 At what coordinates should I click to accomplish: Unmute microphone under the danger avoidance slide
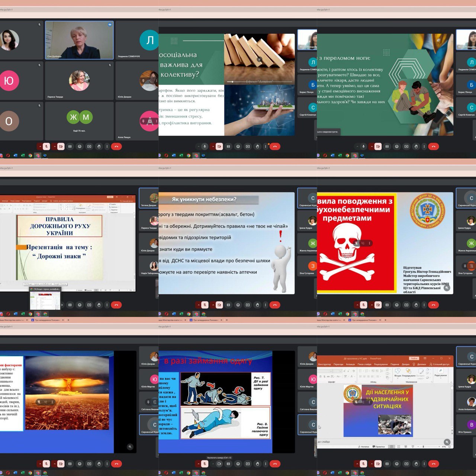pyautogui.click(x=205, y=305)
